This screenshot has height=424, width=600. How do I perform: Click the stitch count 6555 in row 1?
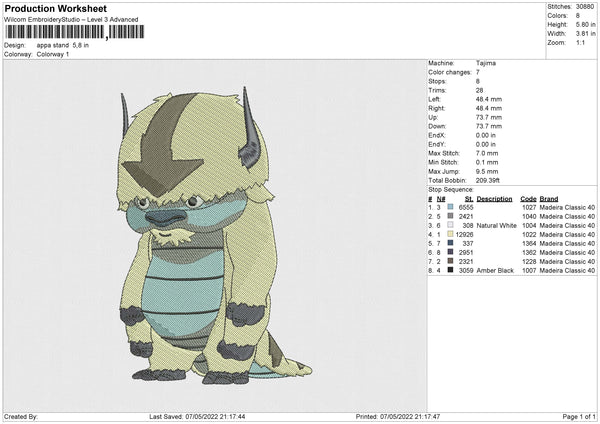coord(466,207)
